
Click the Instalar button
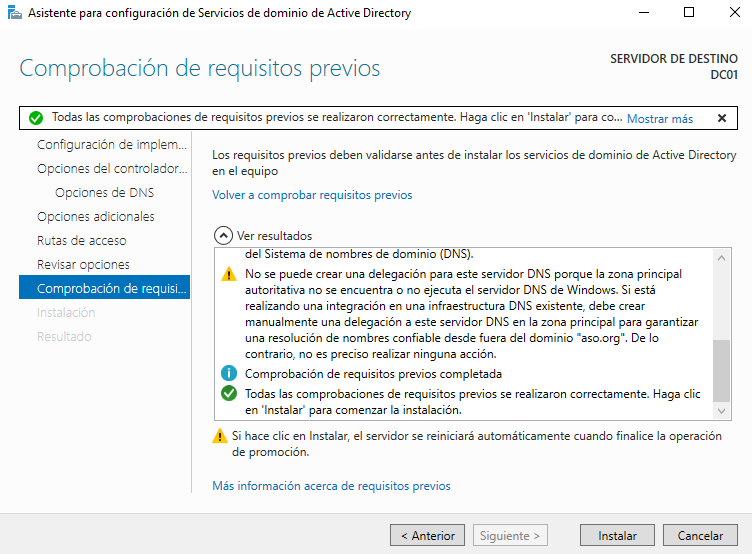[x=617, y=535]
